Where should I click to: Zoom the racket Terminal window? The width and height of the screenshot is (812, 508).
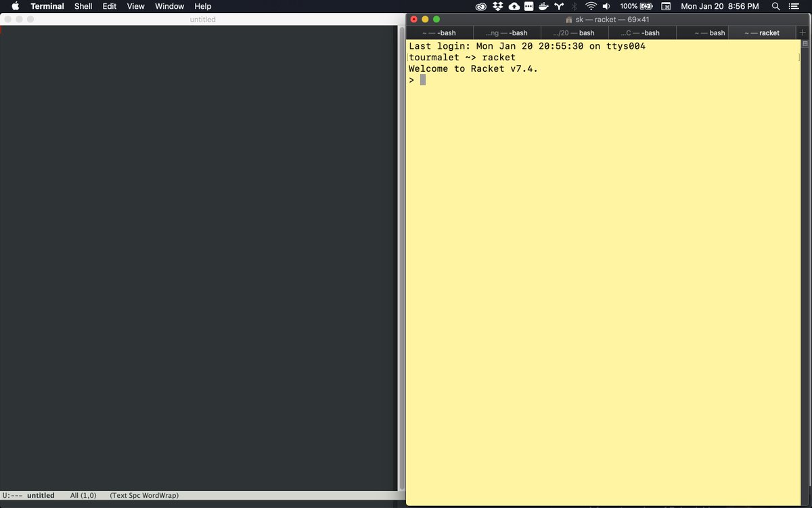click(x=436, y=20)
